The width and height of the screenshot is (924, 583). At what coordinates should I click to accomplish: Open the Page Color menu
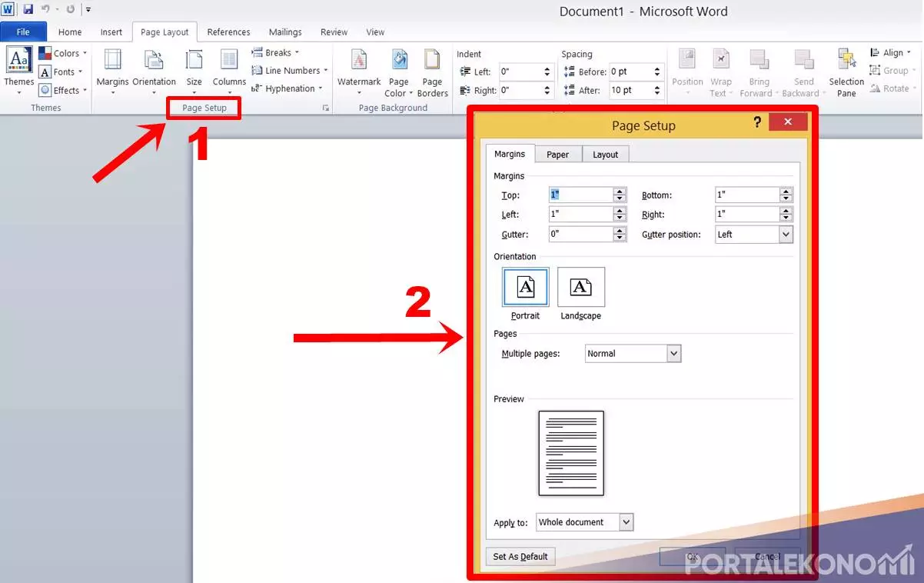pos(398,72)
